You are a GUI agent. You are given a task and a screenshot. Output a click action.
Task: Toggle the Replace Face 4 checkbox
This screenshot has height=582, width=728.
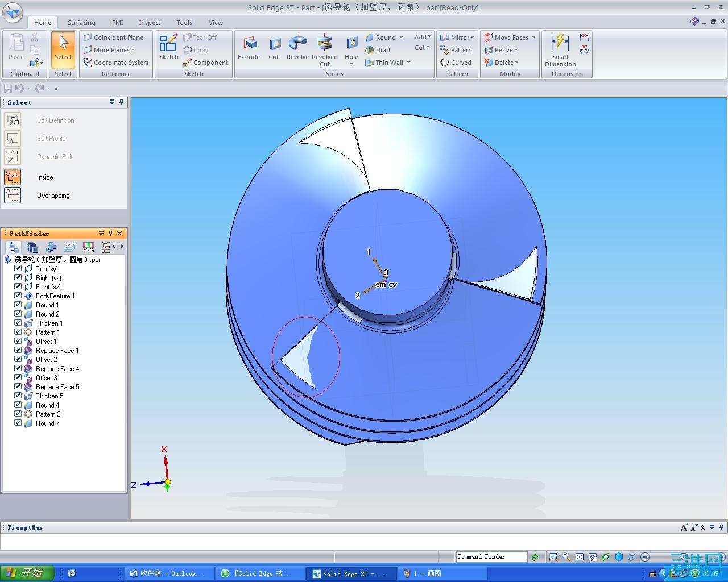click(x=18, y=368)
